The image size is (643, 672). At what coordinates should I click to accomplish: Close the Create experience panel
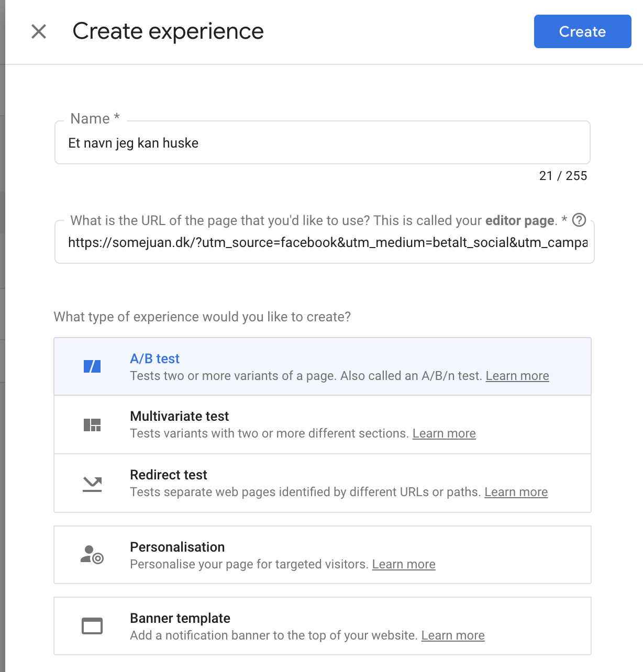tap(39, 31)
